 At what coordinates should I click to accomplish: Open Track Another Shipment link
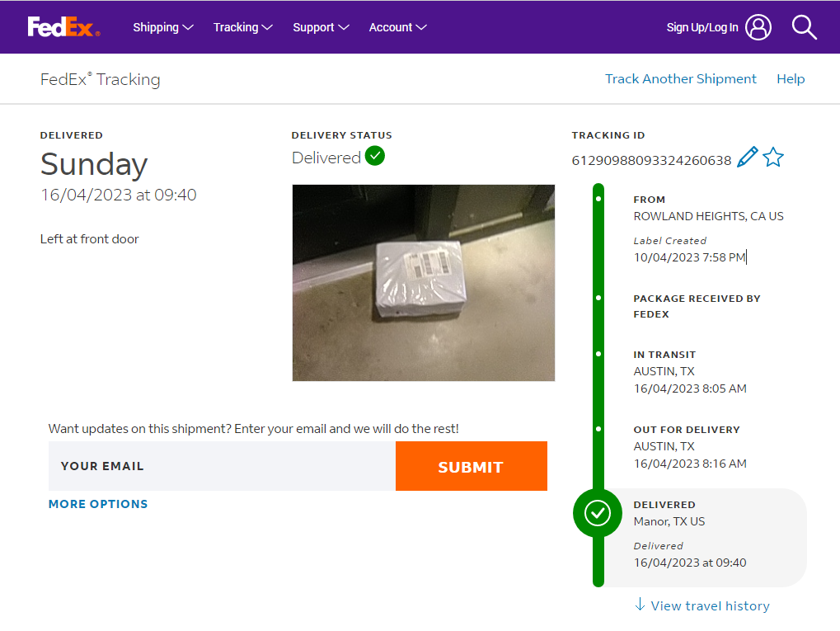[x=680, y=79]
